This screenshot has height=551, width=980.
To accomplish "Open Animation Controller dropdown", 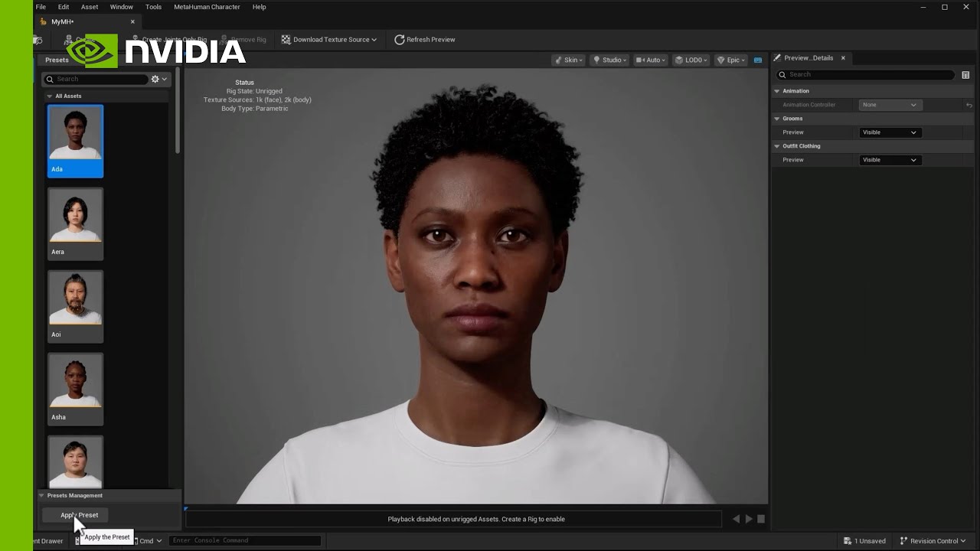I will (888, 105).
